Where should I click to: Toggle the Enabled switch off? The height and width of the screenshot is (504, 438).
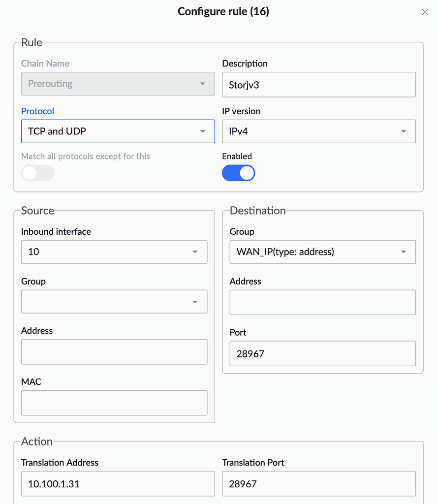click(x=238, y=173)
